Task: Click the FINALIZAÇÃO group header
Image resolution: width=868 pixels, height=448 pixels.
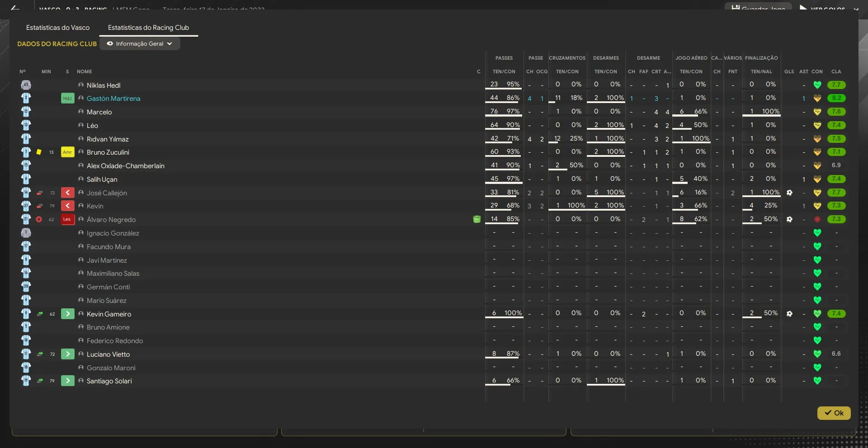Action: coord(761,58)
